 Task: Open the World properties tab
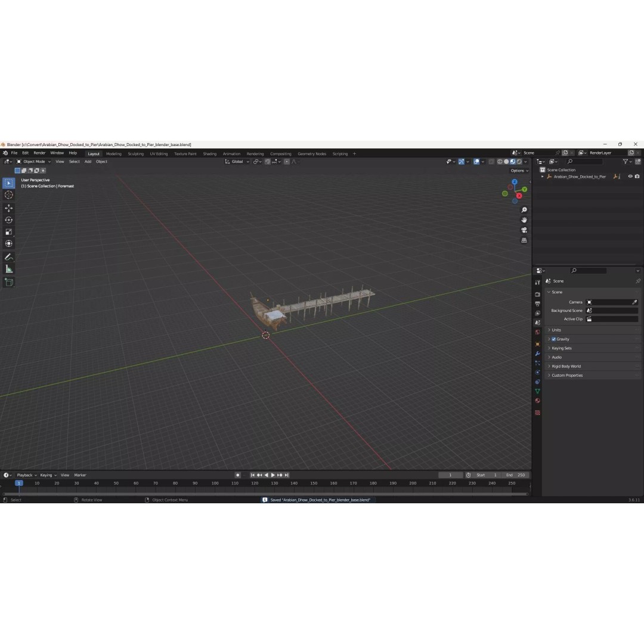pyautogui.click(x=537, y=332)
